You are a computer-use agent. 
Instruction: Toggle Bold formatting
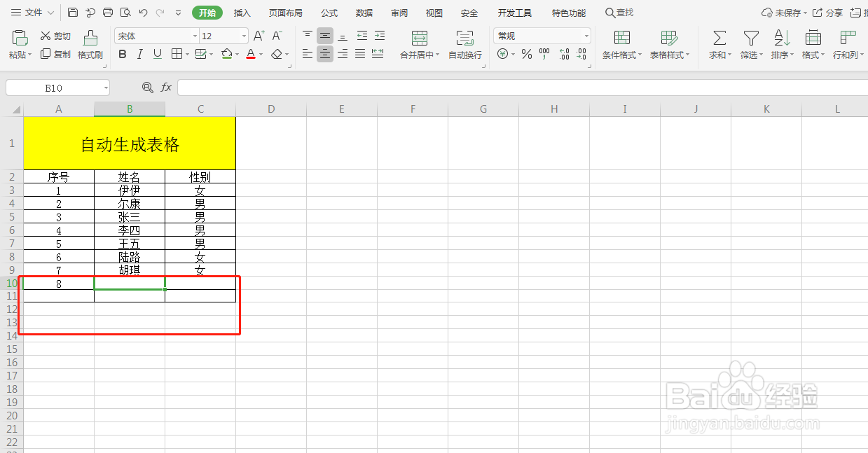123,54
